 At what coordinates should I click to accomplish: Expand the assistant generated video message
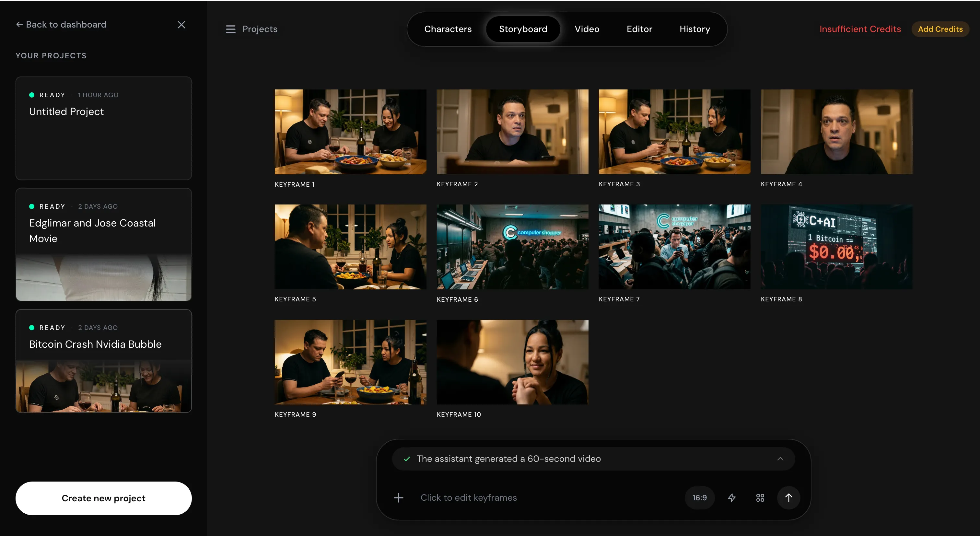click(x=780, y=459)
